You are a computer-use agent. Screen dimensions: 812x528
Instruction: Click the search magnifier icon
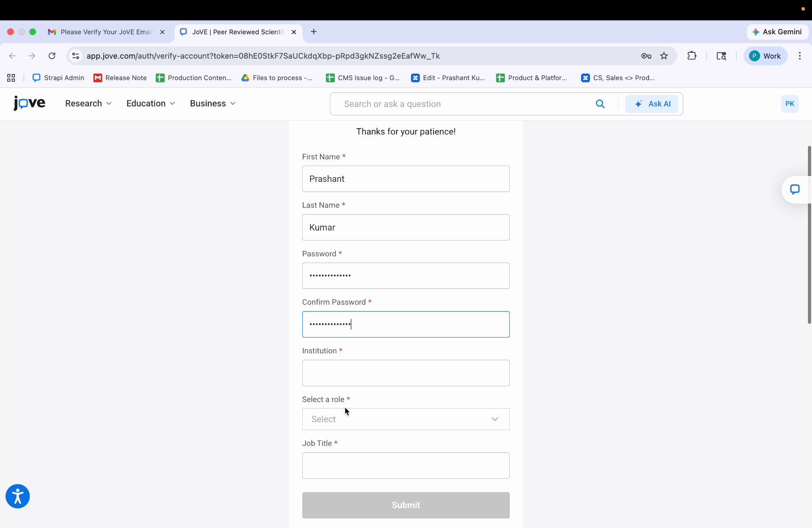[x=600, y=103]
